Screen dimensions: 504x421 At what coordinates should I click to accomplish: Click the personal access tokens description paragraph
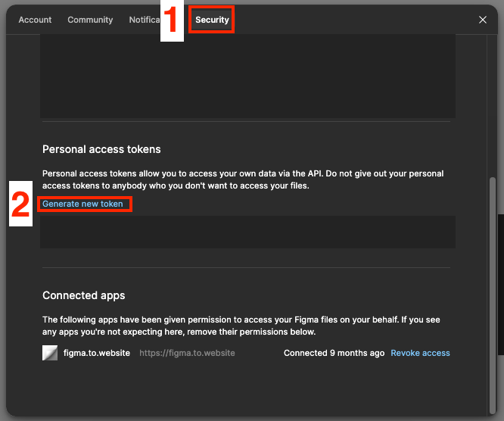click(x=243, y=179)
